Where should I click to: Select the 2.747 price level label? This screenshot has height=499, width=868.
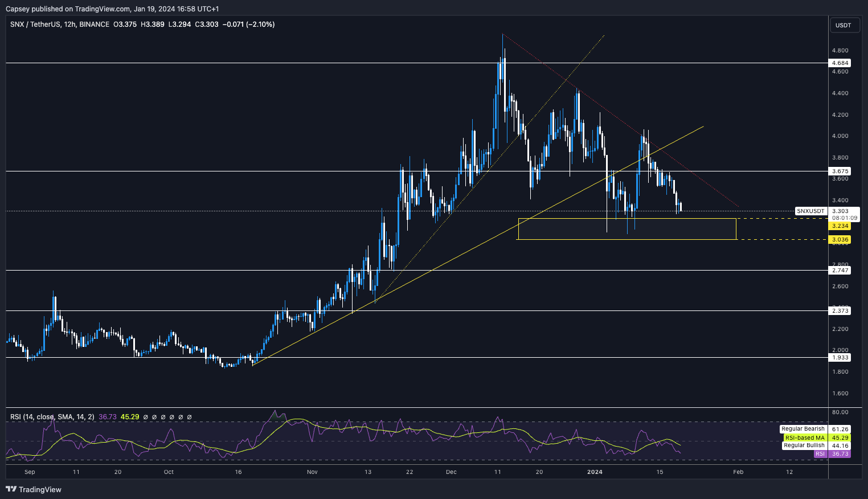click(x=841, y=271)
